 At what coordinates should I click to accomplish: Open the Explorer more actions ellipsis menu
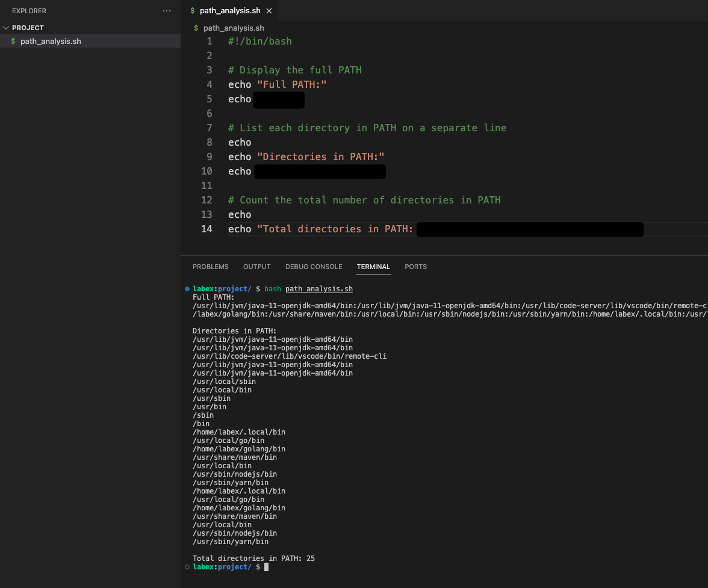click(167, 11)
